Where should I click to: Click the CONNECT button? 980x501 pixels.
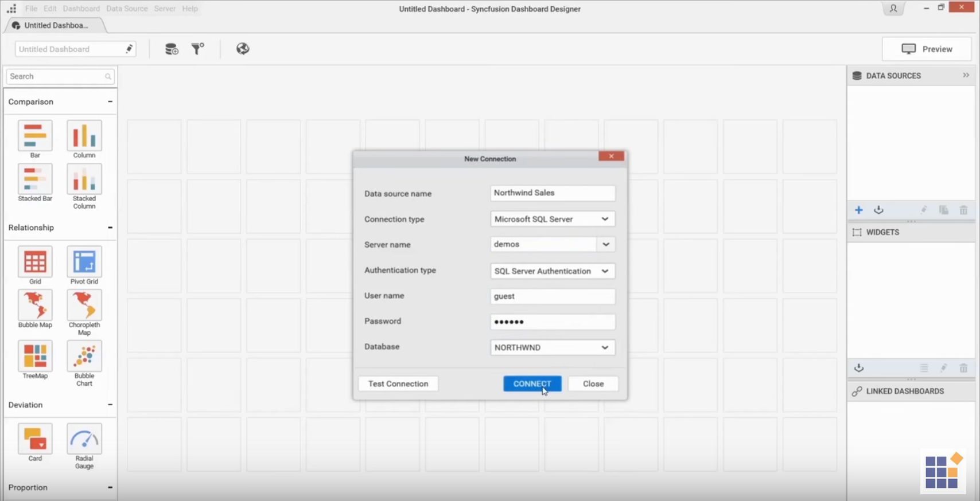click(x=532, y=384)
